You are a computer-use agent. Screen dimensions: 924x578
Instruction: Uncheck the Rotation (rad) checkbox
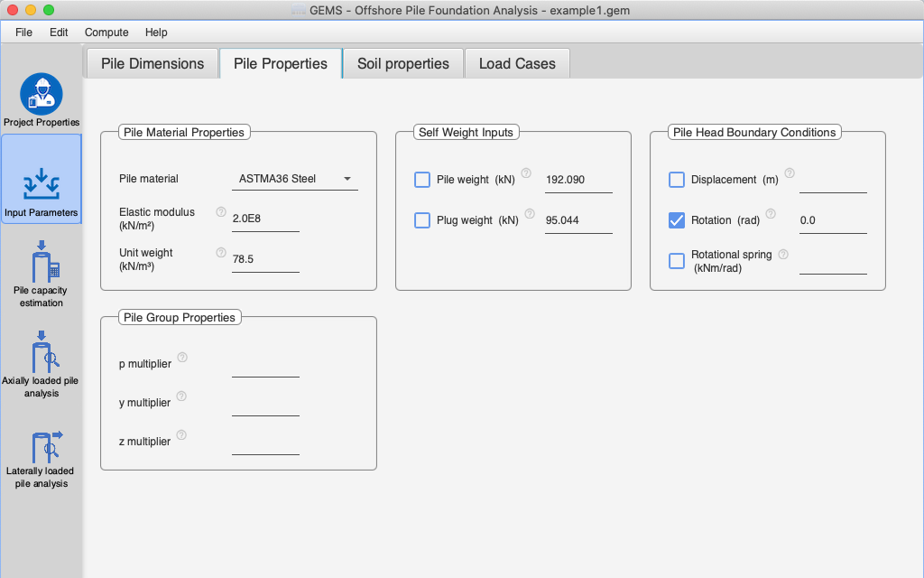pos(677,219)
